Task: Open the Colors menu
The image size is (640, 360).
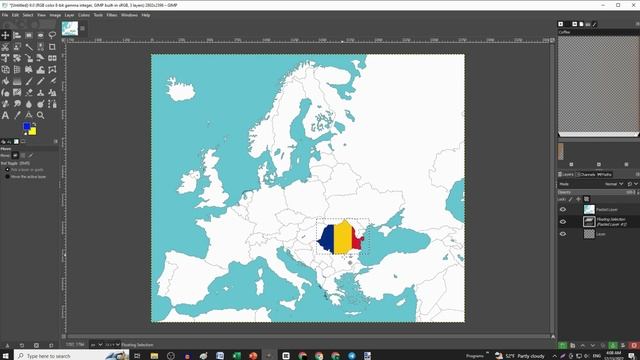Action: point(84,15)
